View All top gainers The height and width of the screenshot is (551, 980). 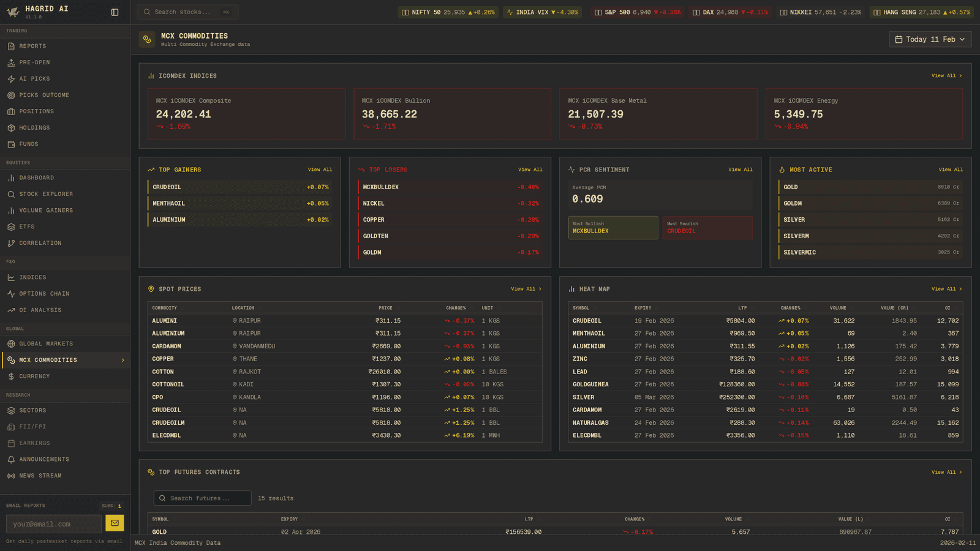(x=320, y=170)
